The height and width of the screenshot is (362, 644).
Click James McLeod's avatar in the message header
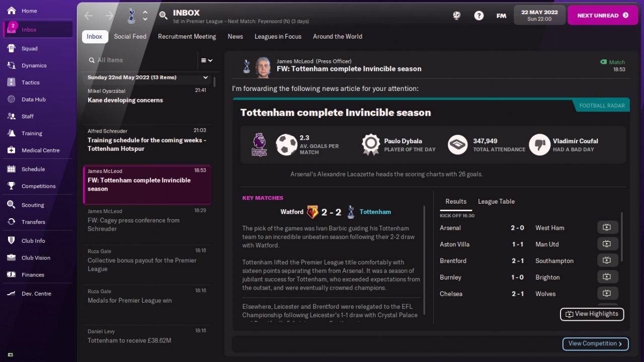[x=262, y=66]
